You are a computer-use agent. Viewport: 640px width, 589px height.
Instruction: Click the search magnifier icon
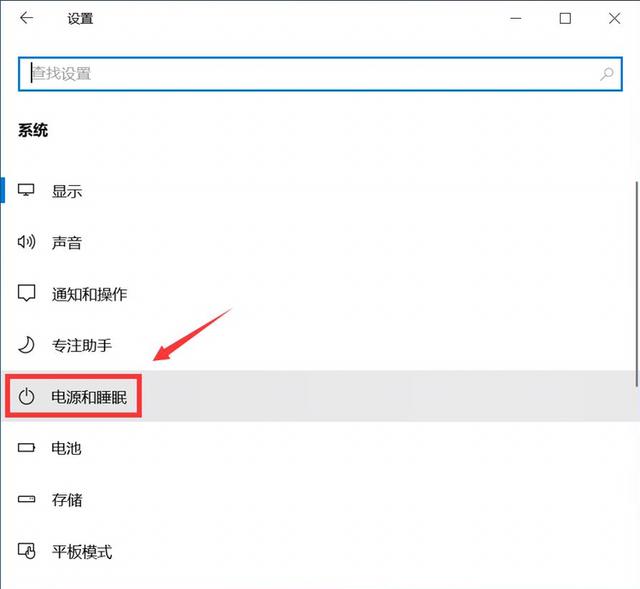click(607, 74)
